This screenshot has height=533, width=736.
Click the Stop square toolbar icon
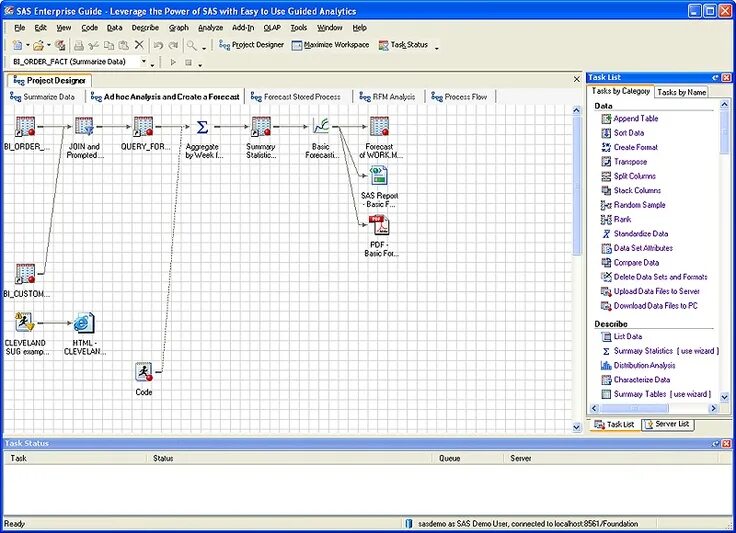188,62
